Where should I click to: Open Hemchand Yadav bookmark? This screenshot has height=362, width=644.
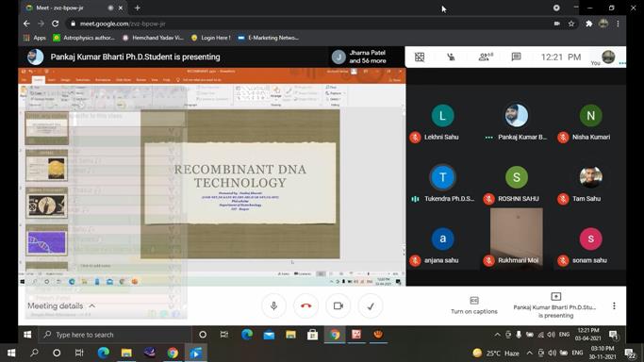153,38
